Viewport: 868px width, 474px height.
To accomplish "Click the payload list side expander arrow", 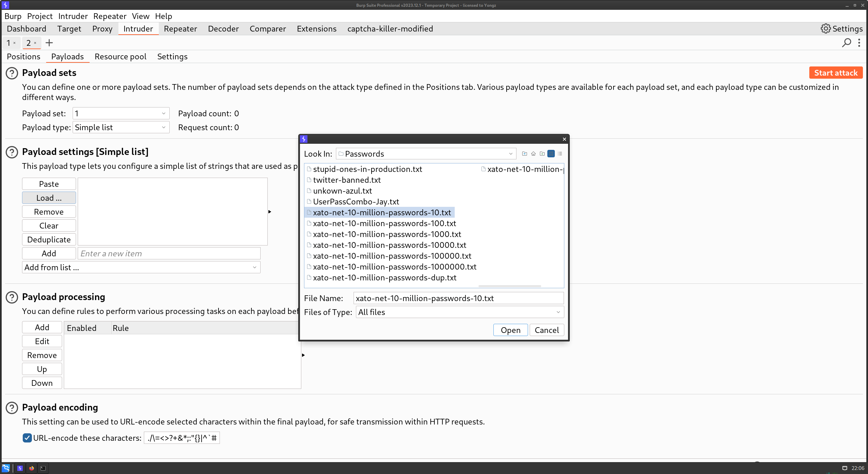I will (x=270, y=212).
